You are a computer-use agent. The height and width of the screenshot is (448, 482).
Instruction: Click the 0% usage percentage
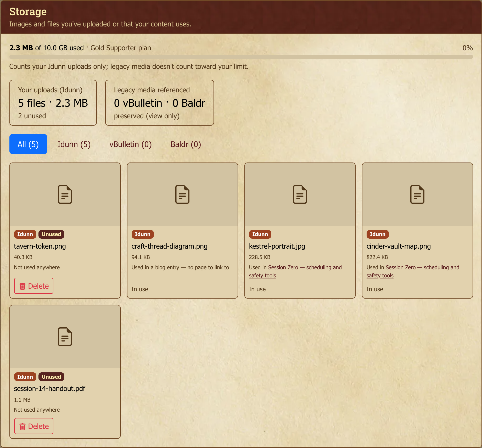(468, 48)
